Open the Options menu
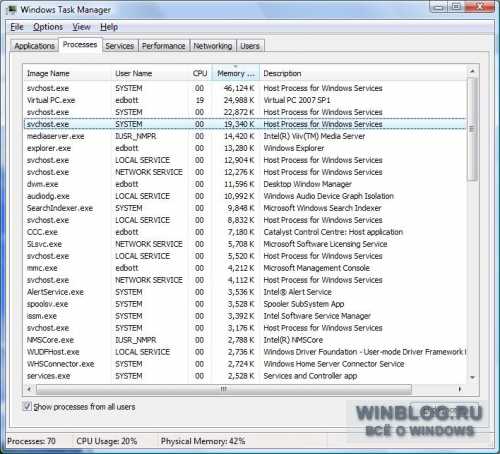Screen dimensions: 500x454 click(48, 27)
